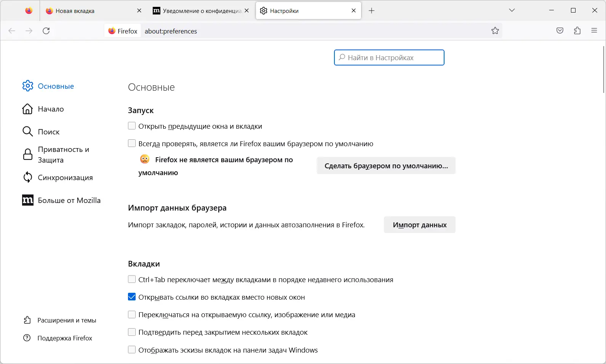Open a new tab with plus icon
Screen dimensions: 606x364
pos(371,11)
